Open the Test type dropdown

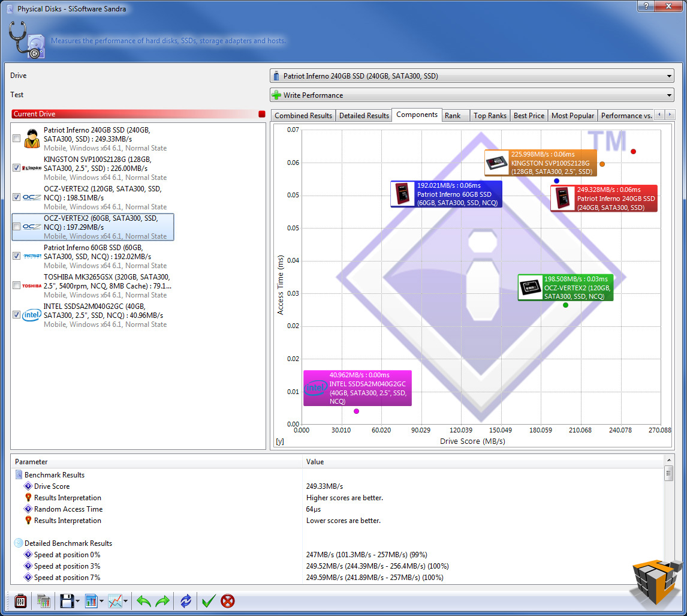(472, 95)
